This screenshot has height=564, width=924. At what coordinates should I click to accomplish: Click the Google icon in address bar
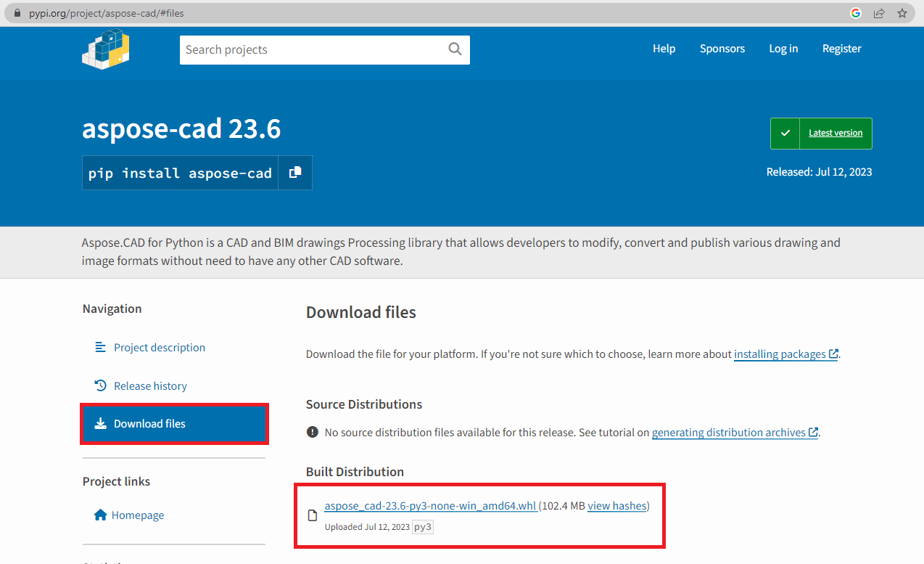[856, 13]
